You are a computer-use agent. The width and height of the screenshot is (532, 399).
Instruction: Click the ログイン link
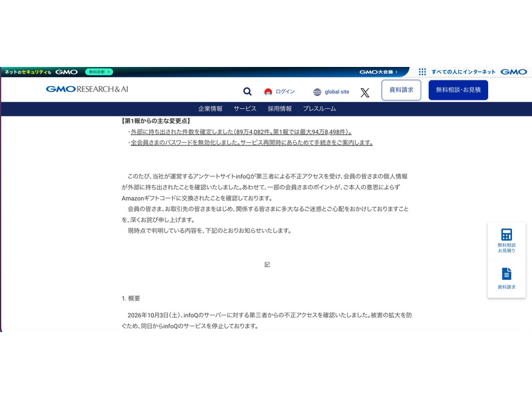pyautogui.click(x=285, y=91)
